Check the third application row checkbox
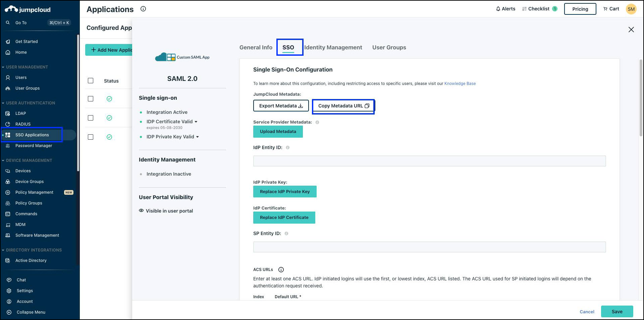This screenshot has height=320, width=644. tap(91, 137)
